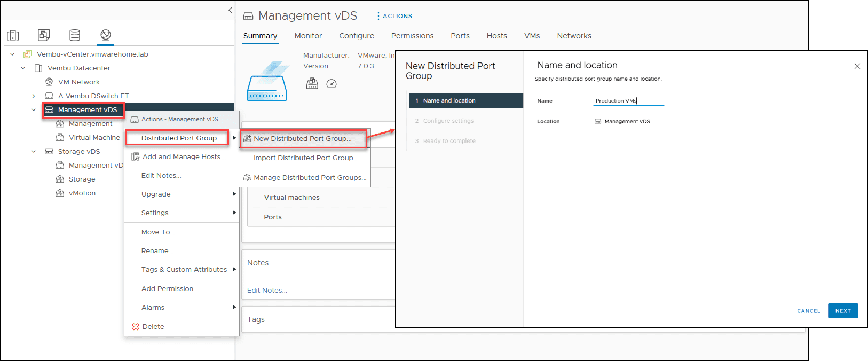Click the Virtual machines row in the summary

coord(320,197)
